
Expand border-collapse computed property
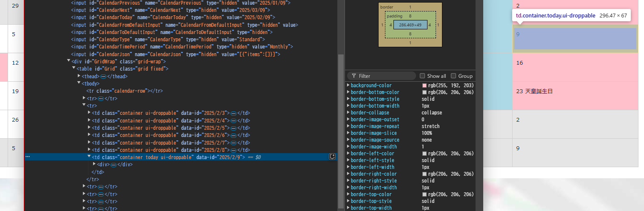coord(348,112)
